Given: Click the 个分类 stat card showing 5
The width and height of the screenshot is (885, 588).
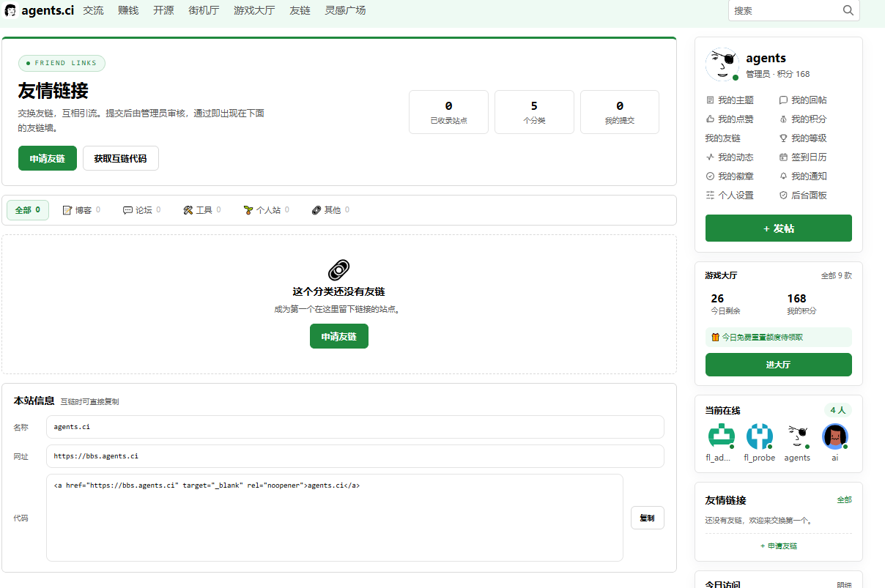Looking at the screenshot, I should [x=534, y=112].
